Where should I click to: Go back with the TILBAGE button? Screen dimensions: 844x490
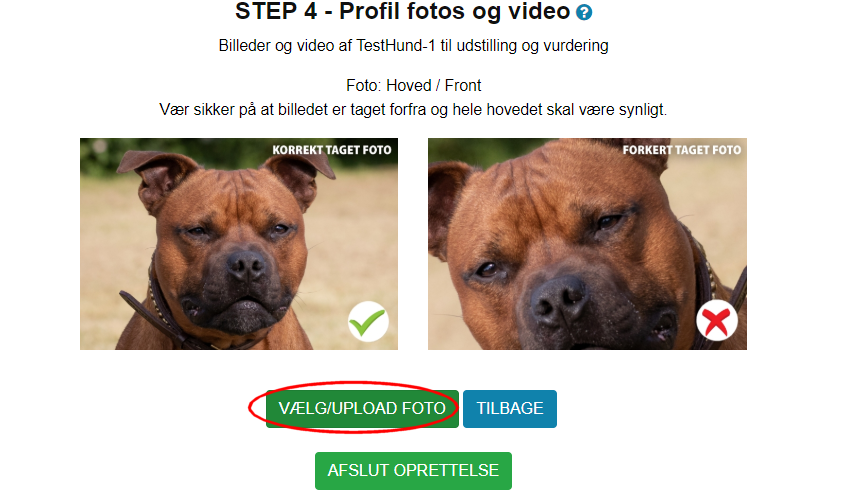pyautogui.click(x=510, y=409)
